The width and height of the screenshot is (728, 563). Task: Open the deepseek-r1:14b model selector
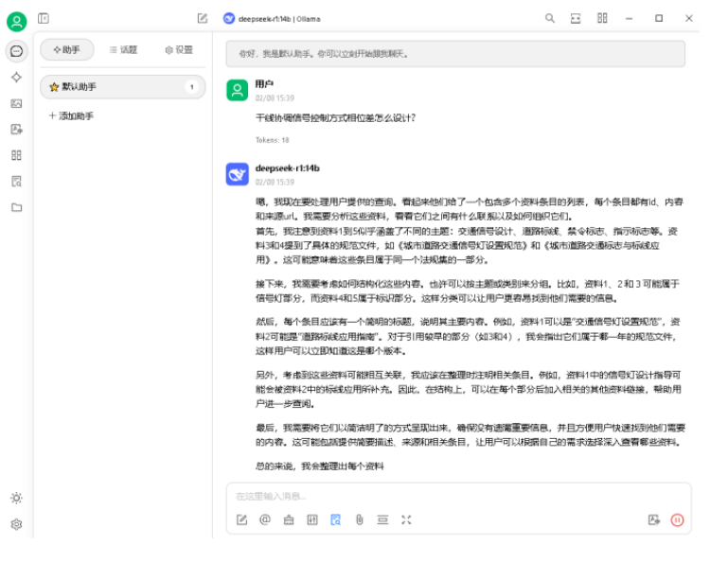272,19
